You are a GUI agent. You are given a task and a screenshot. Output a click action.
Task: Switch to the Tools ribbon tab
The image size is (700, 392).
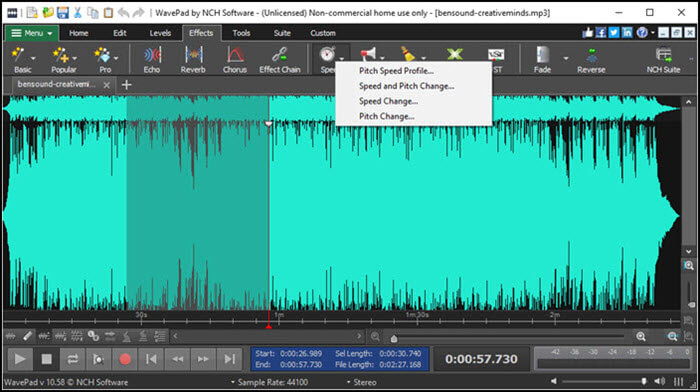tap(241, 33)
